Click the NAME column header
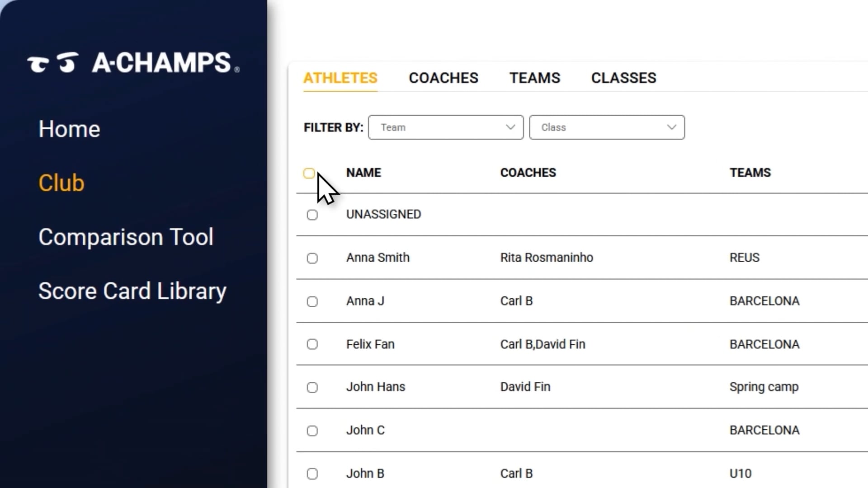Screen dimensions: 868x488 [363, 173]
